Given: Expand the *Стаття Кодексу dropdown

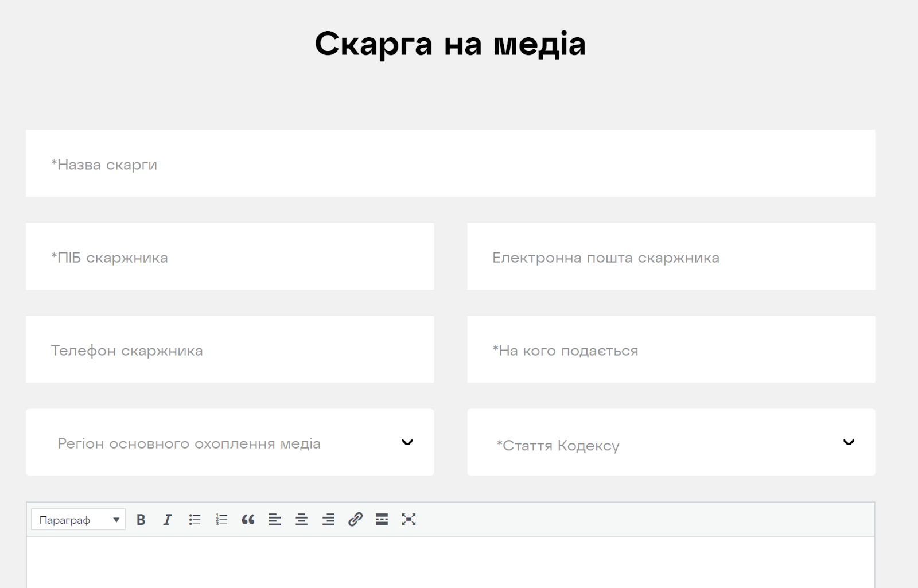Looking at the screenshot, I should [x=671, y=442].
